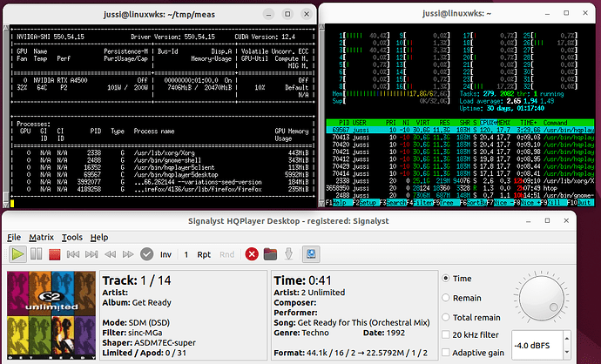Toggle the Rnd random playback button
This screenshot has height=364, width=601.
coord(227,254)
